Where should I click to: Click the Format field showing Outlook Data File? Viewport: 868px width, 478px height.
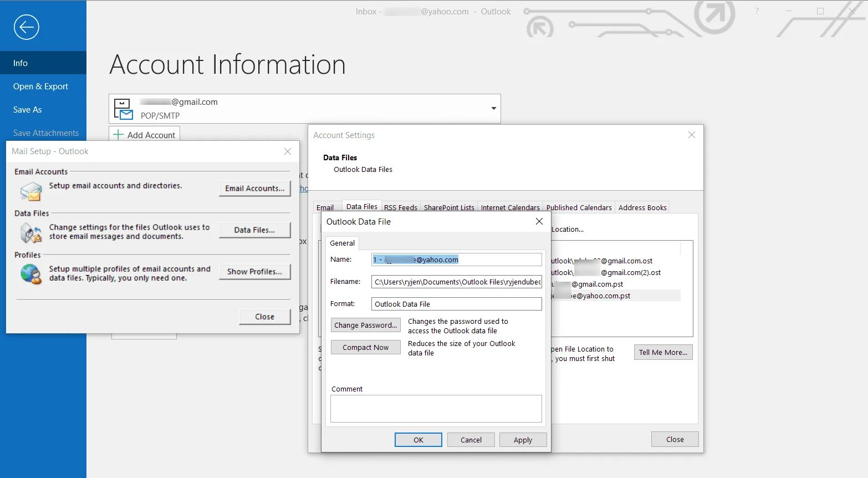[x=457, y=304]
